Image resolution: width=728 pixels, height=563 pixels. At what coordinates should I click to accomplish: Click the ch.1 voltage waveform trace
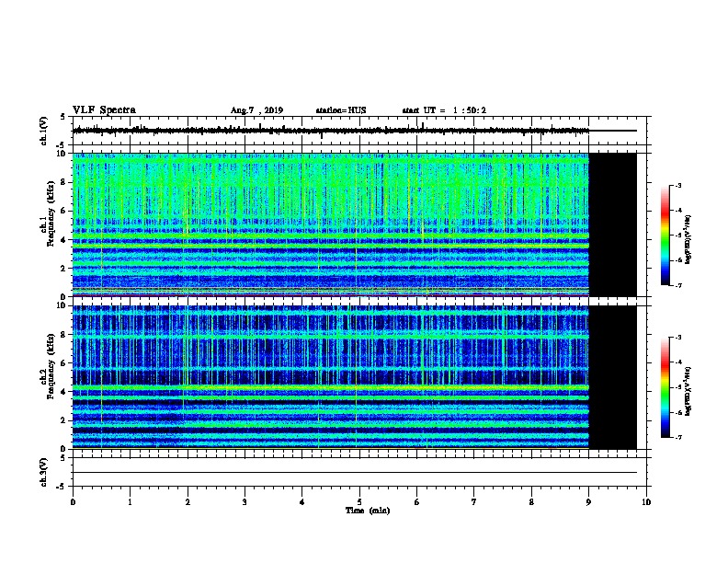click(331, 131)
